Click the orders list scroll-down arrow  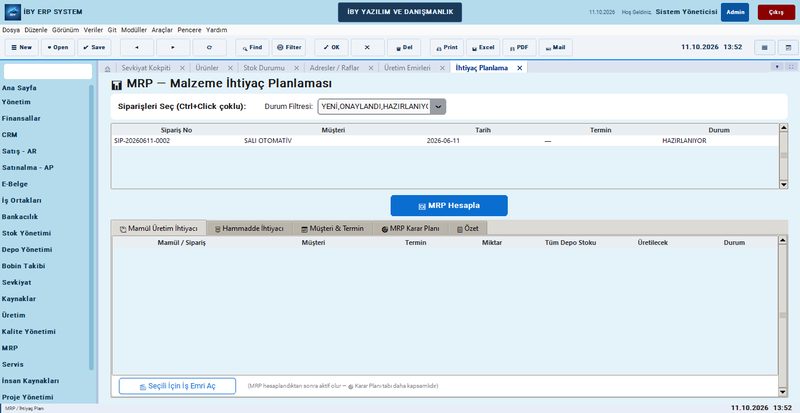click(x=784, y=185)
